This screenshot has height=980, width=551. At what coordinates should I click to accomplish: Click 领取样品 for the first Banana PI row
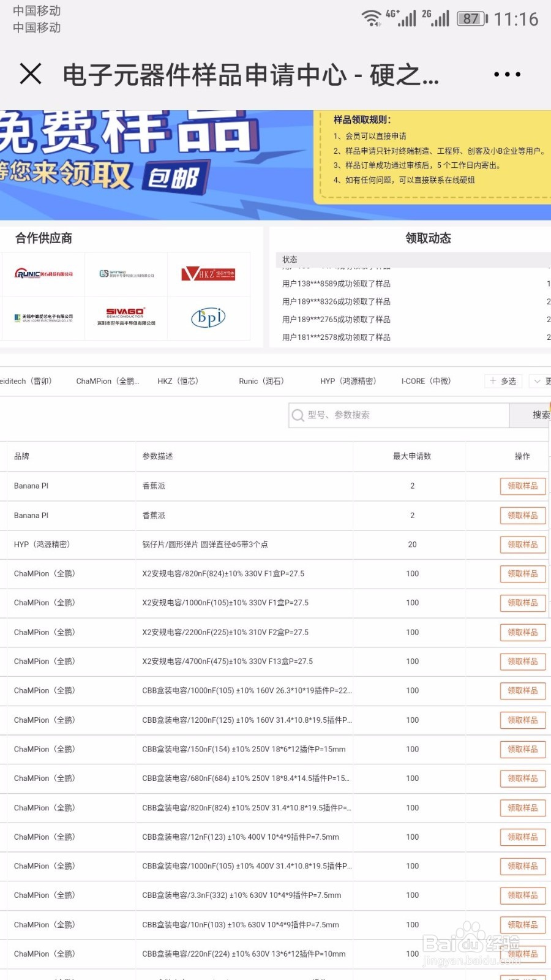[x=523, y=486]
